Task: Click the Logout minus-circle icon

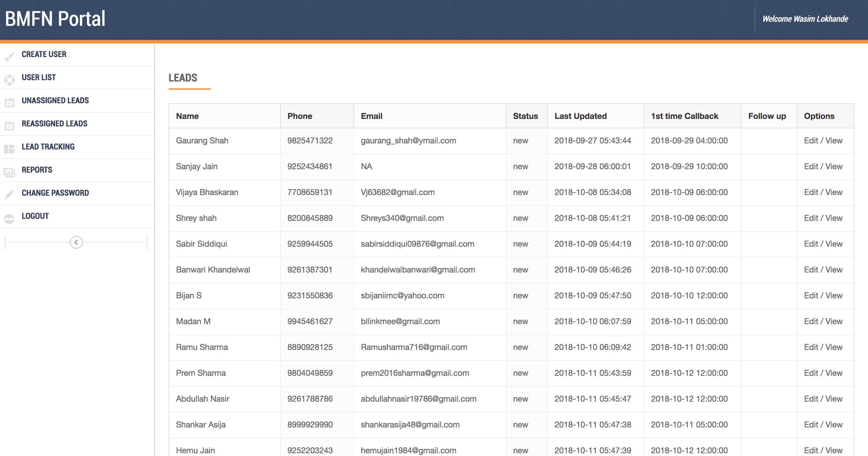Action: [10, 218]
